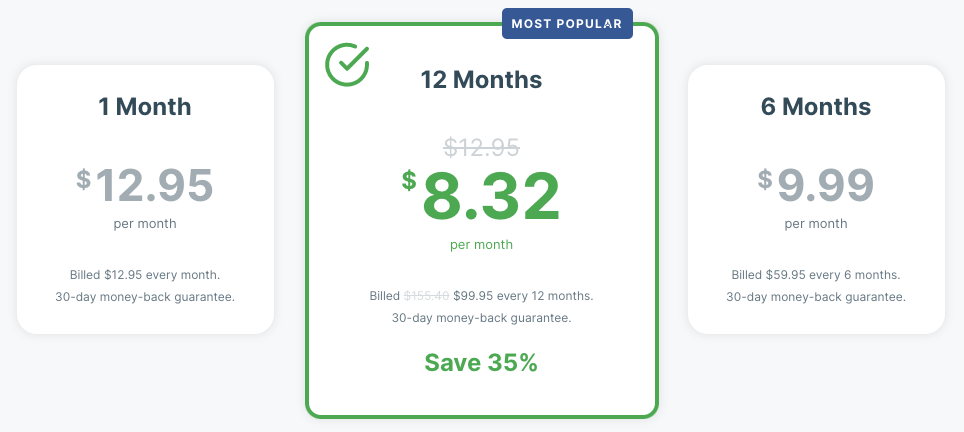Click the green checkmark circle icon
The width and height of the screenshot is (964, 432).
point(347,64)
